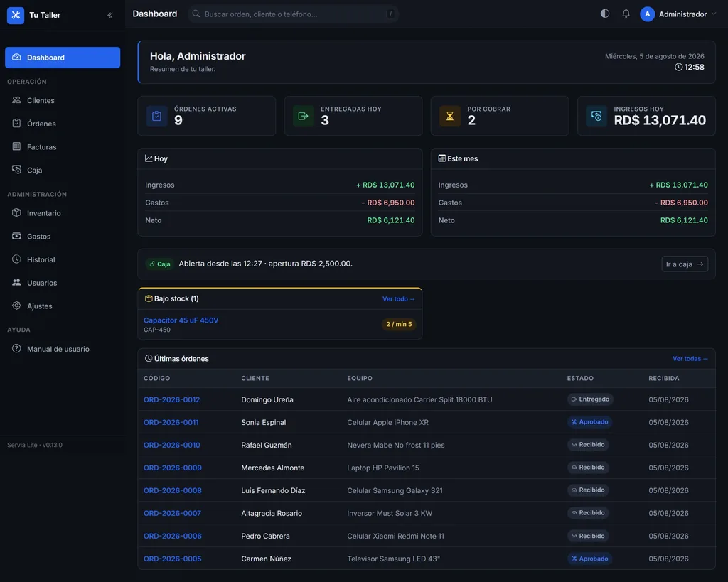This screenshot has width=728, height=582.
Task: Open Clientes in the sidebar
Action: coord(63,100)
